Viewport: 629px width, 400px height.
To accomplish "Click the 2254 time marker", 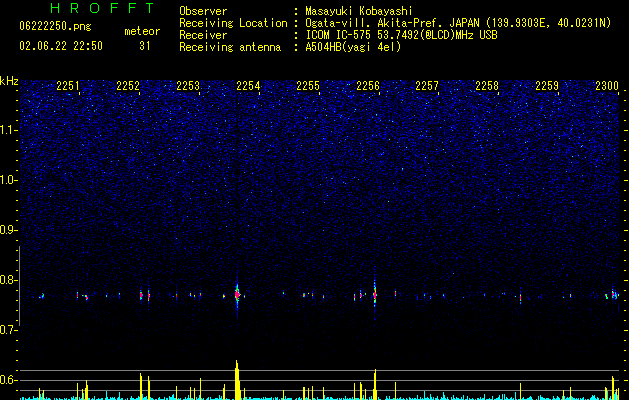I will pos(248,86).
